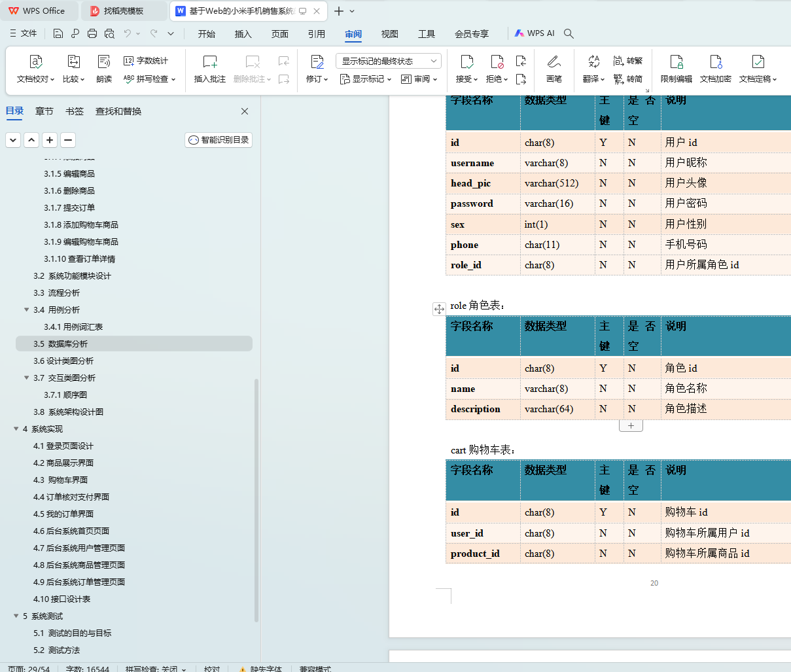Click the plus promote heading button
The image size is (791, 672).
coord(50,139)
